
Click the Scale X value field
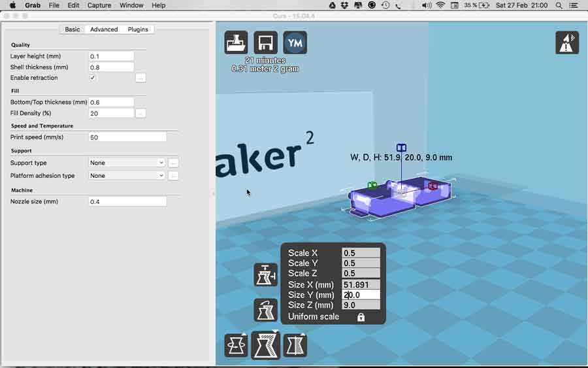coord(361,253)
